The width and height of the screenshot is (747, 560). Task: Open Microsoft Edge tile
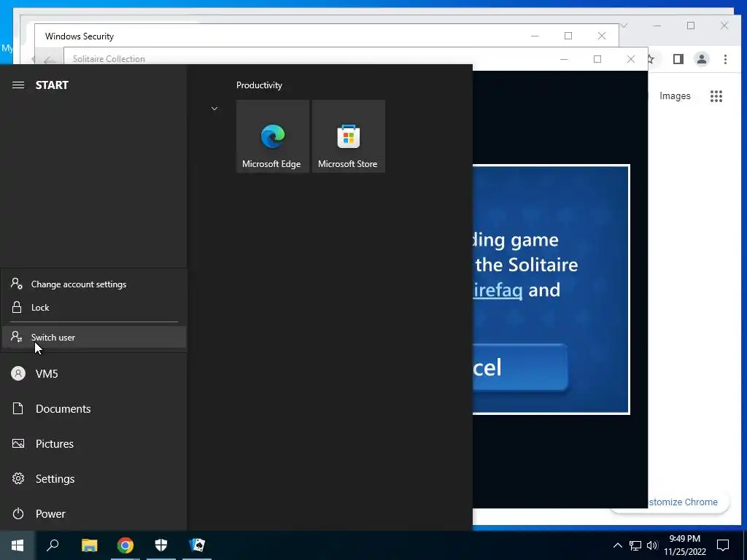[x=273, y=136]
